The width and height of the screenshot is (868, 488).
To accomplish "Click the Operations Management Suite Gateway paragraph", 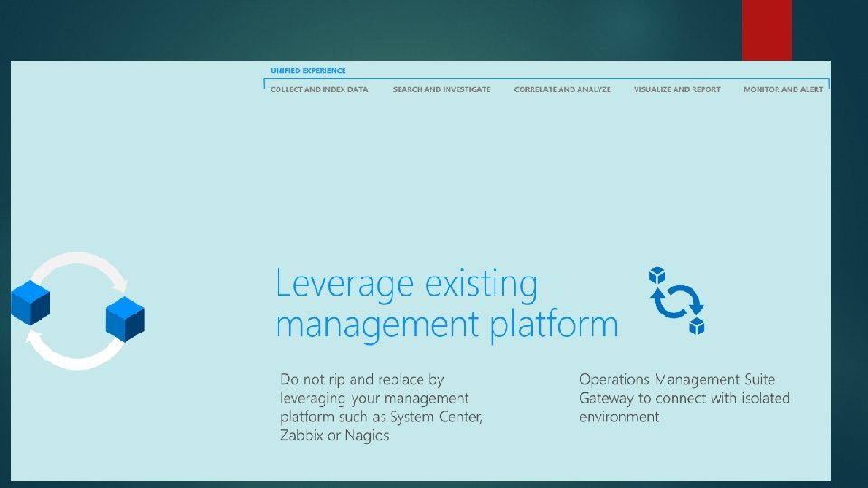I will click(x=684, y=398).
